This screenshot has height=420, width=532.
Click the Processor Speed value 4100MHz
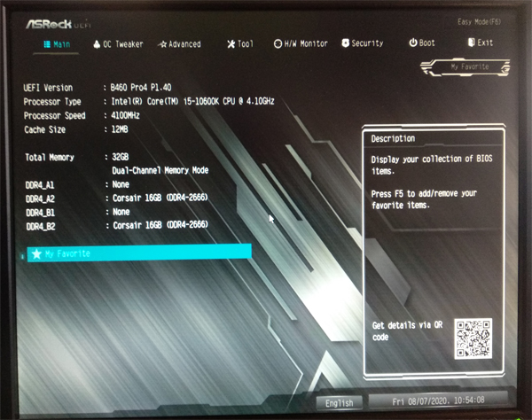point(125,115)
